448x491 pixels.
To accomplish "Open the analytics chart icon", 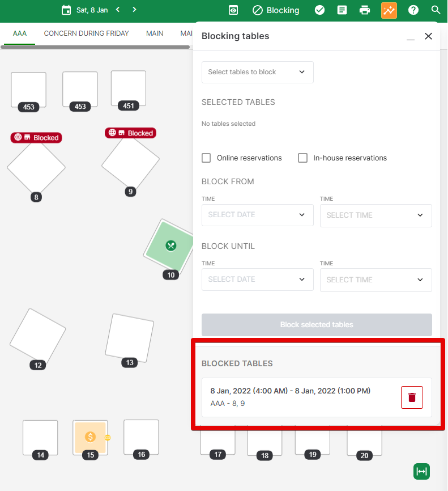I will tap(389, 10).
